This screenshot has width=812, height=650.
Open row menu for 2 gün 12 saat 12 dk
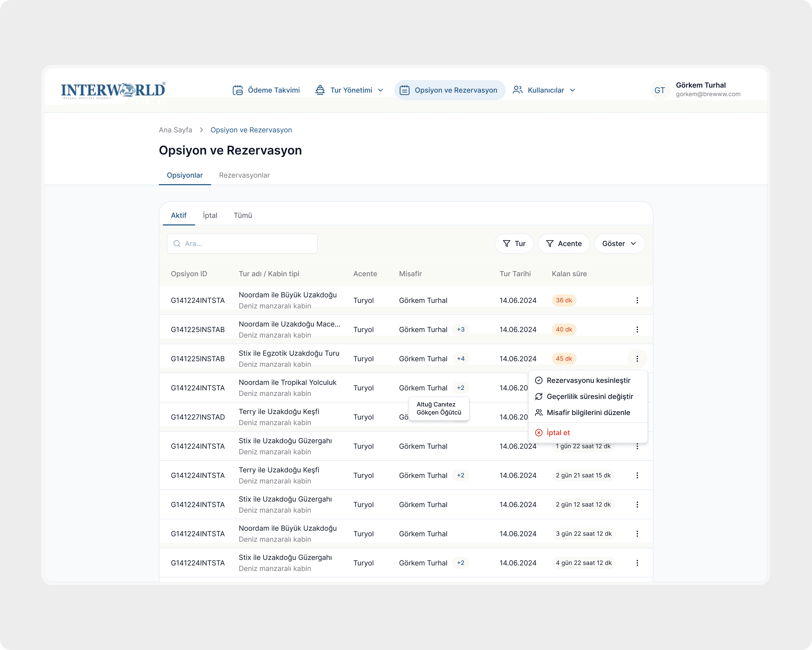[x=637, y=505]
